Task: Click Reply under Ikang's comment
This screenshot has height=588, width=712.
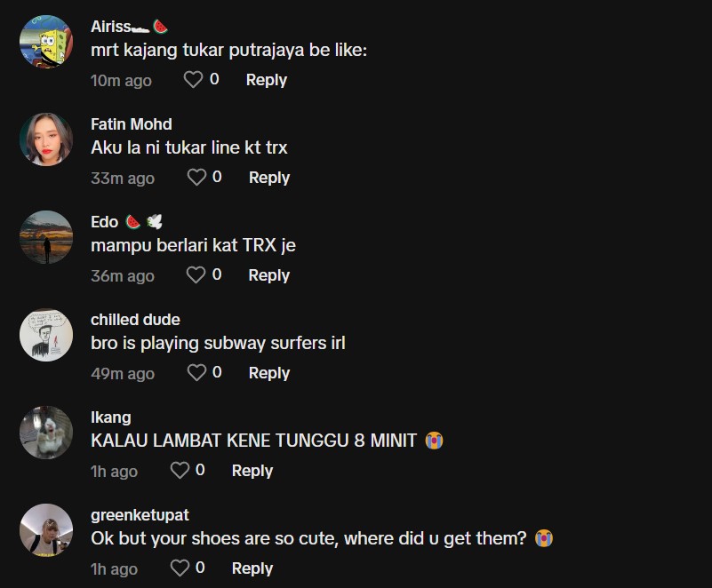Action: (252, 471)
